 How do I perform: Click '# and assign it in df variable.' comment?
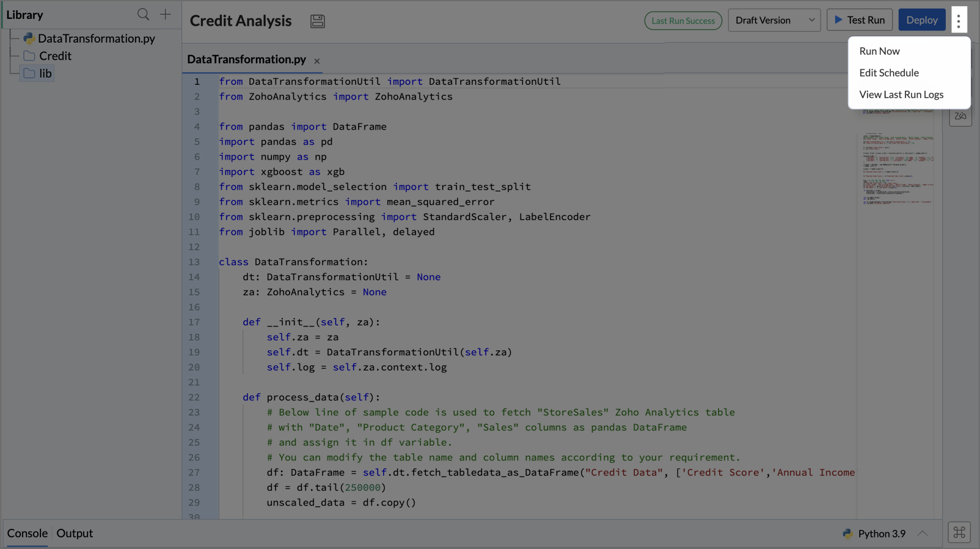coord(359,443)
